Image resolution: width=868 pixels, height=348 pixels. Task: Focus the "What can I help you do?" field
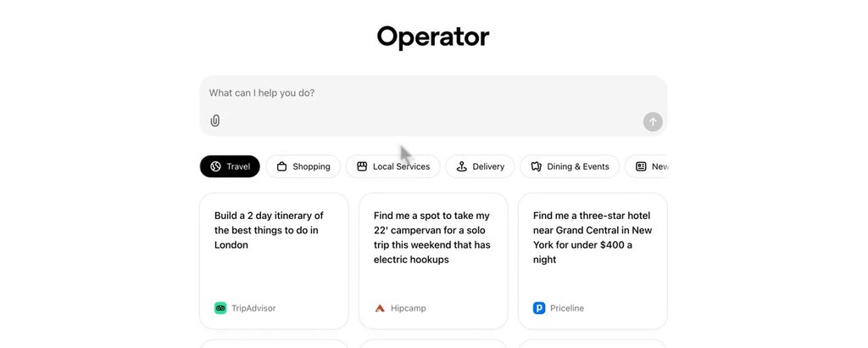click(433, 93)
